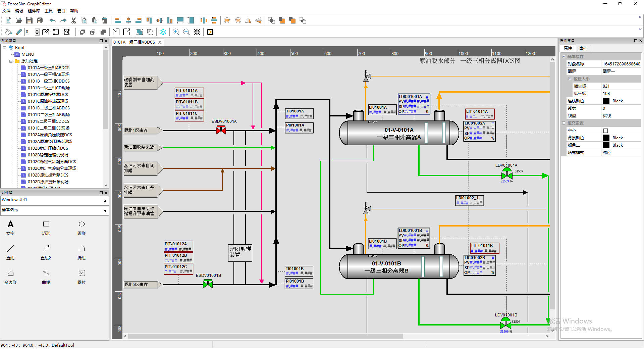Click the Zoom in magnifier icon

click(x=176, y=32)
